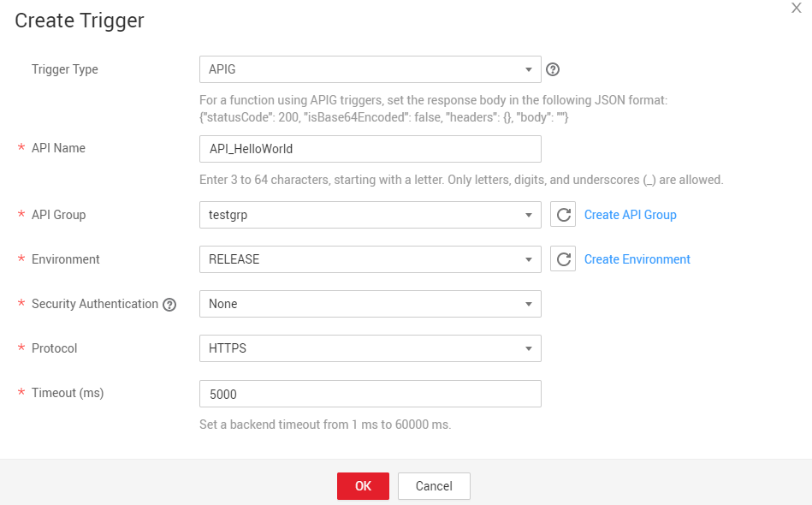The image size is (812, 505).
Task: Refresh the API Group list
Action: (x=563, y=215)
